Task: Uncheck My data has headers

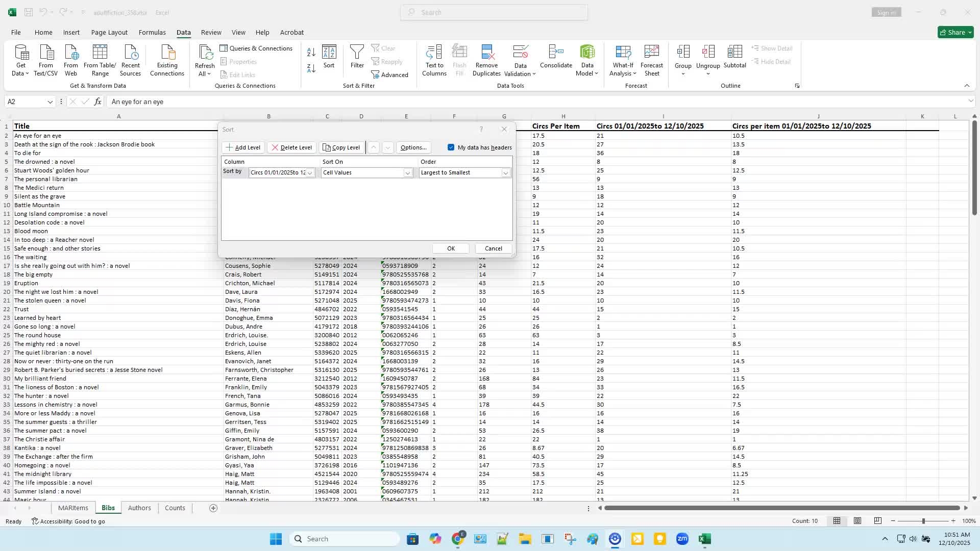Action: click(x=451, y=147)
